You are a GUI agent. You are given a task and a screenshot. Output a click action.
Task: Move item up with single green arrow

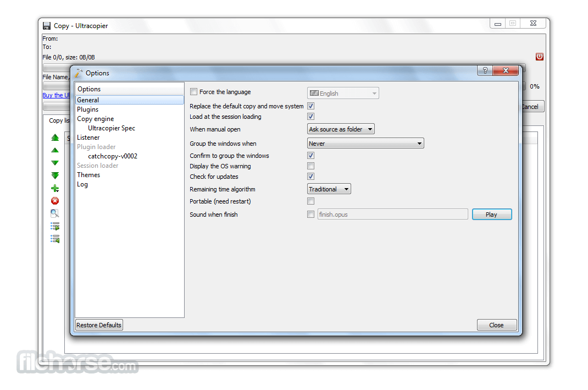(55, 150)
